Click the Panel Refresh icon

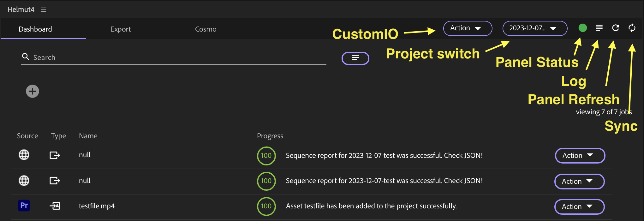tap(615, 28)
